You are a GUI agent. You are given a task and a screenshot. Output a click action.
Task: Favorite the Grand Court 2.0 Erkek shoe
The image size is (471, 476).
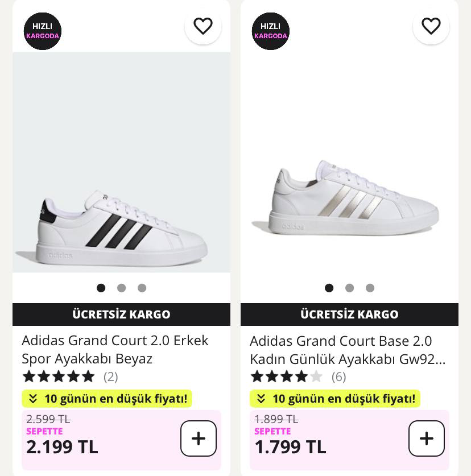203,26
